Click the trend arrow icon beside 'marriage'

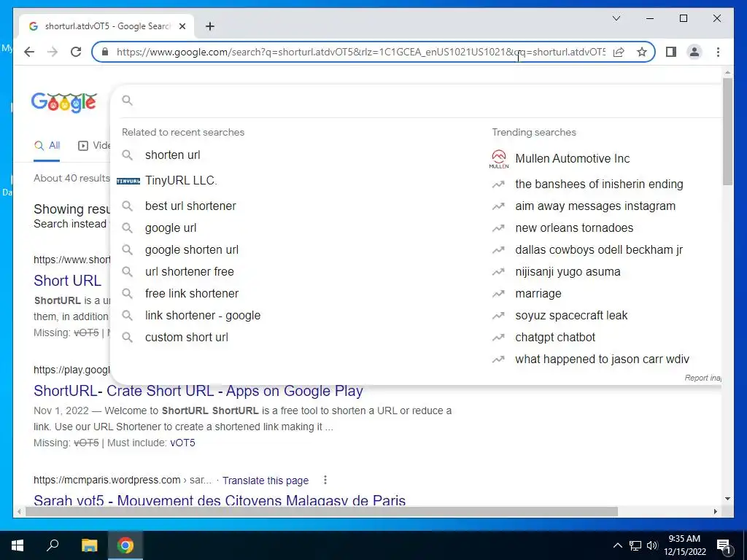point(498,293)
